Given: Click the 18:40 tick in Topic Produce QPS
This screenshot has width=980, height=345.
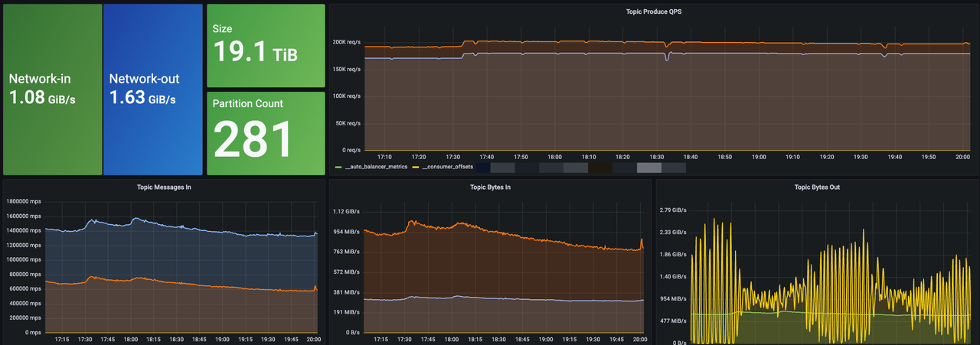Looking at the screenshot, I should pyautogui.click(x=691, y=156).
